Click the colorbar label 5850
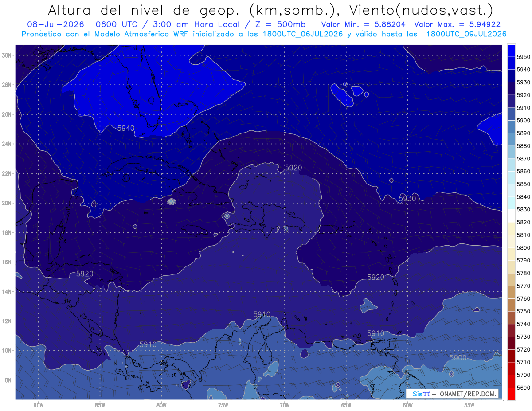532x411 pixels. click(x=524, y=184)
